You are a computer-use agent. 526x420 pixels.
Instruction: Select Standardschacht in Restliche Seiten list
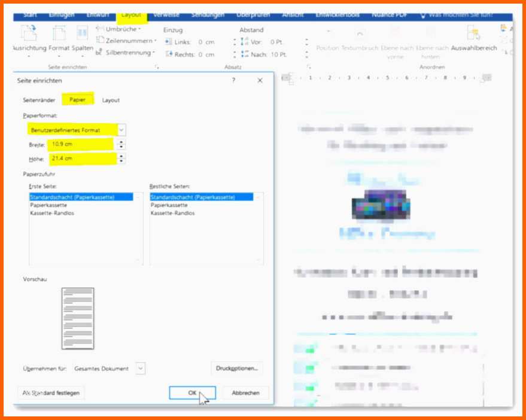point(201,197)
